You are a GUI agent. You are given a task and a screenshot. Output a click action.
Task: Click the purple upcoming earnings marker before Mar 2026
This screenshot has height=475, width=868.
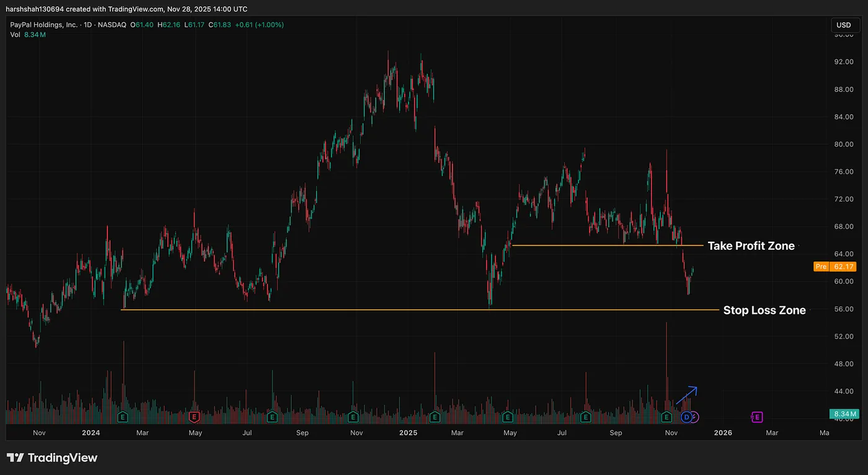click(x=757, y=417)
